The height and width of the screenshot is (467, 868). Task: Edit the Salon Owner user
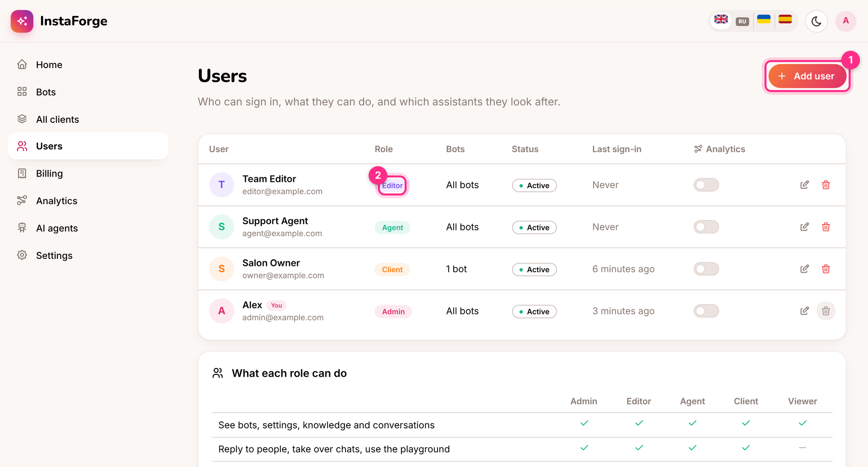click(804, 269)
